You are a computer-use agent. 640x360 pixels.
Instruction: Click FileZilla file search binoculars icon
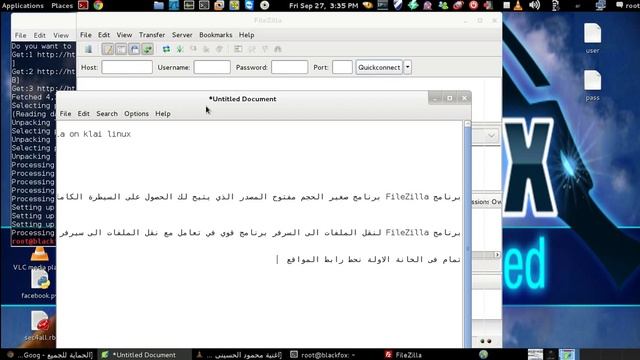(x=278, y=49)
